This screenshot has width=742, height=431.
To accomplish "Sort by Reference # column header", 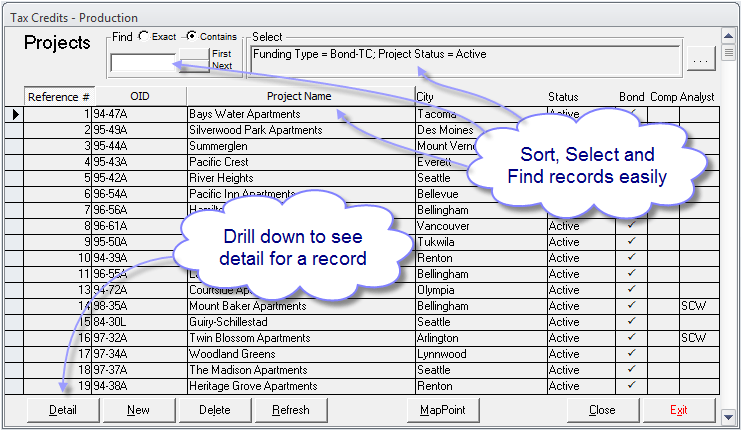I will (x=59, y=97).
